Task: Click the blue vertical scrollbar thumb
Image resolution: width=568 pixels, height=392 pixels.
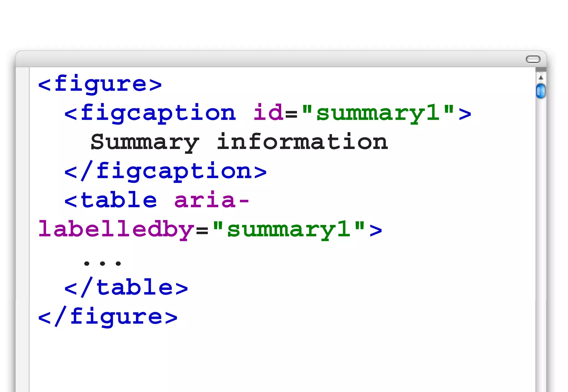Action: click(541, 91)
